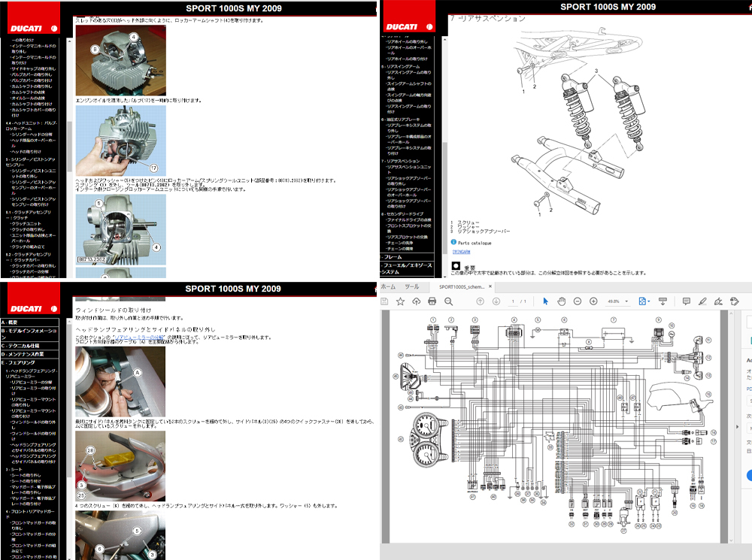Image resolution: width=752 pixels, height=560 pixels.
Task: Click the connector photo labeled A
Action: tap(120, 382)
